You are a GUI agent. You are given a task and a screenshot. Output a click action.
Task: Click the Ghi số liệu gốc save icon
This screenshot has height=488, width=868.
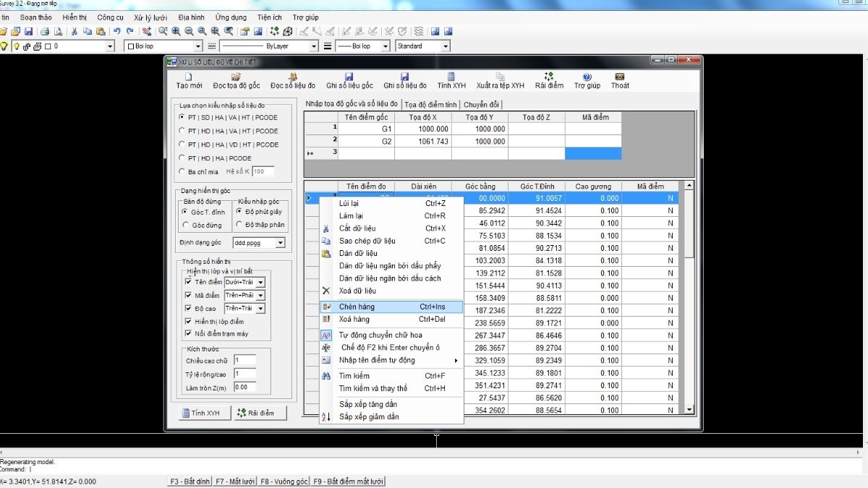(x=349, y=77)
